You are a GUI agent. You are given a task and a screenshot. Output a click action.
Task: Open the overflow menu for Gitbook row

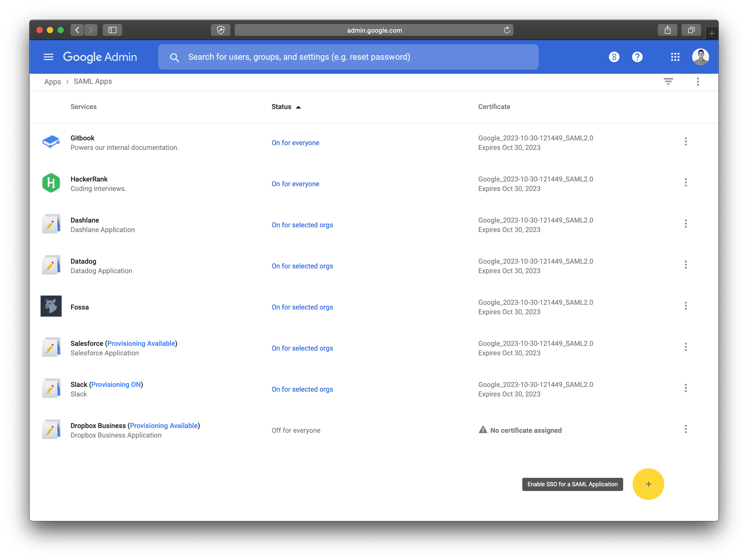(x=686, y=141)
